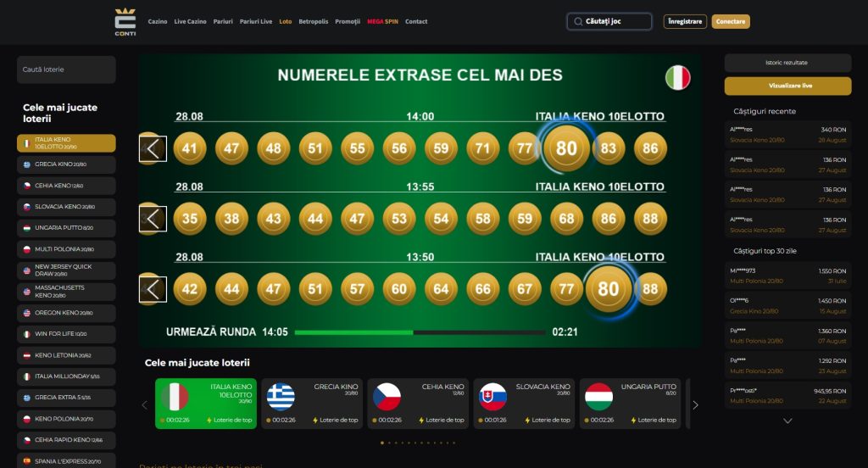Click the Caută loterie search field
The width and height of the screenshot is (868, 468).
pos(66,70)
